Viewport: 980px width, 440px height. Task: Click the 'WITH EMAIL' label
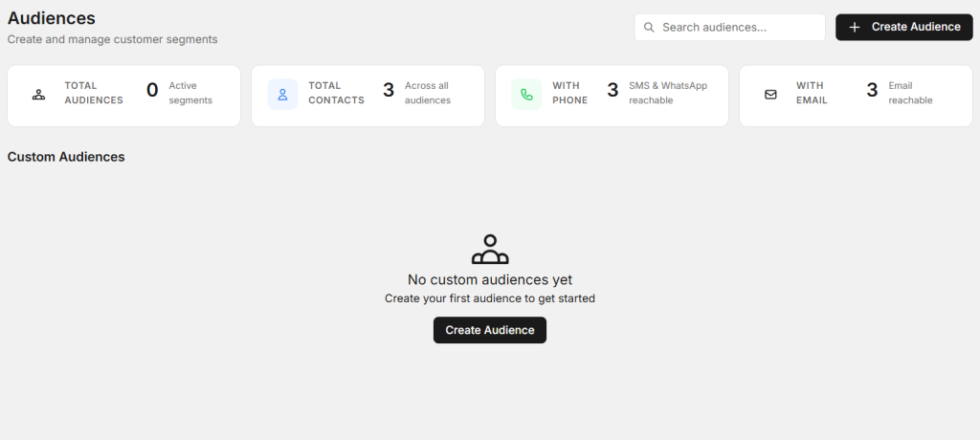pos(812,93)
